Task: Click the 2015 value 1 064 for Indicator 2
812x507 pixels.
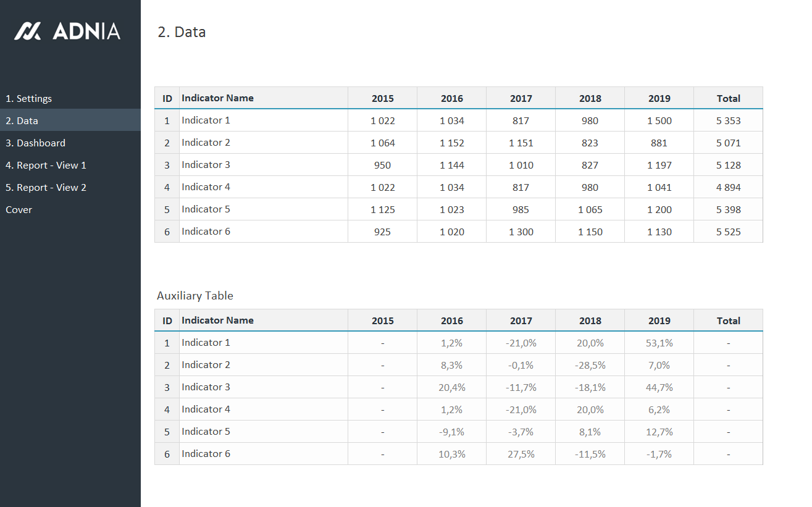Action: click(383, 143)
